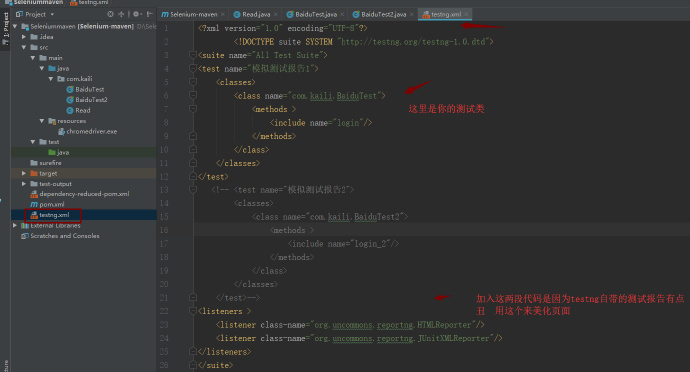Collapse the Seleniummaven root project node
The image size is (690, 372).
point(15,26)
